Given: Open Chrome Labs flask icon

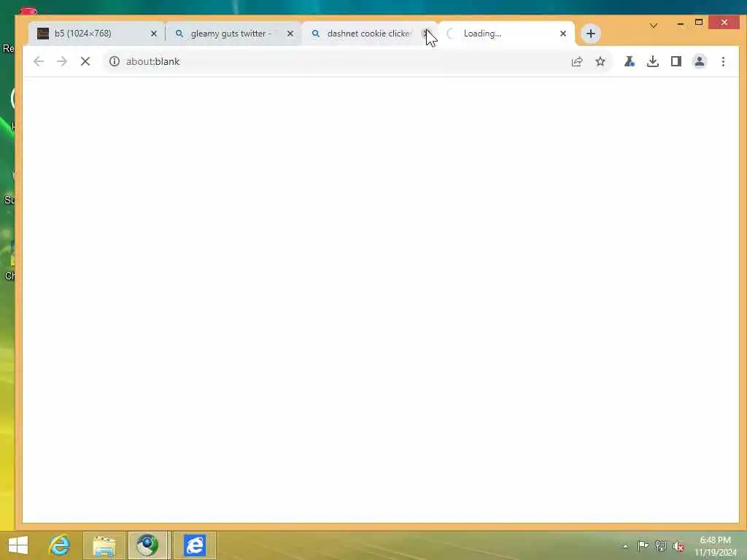Looking at the screenshot, I should 630,61.
